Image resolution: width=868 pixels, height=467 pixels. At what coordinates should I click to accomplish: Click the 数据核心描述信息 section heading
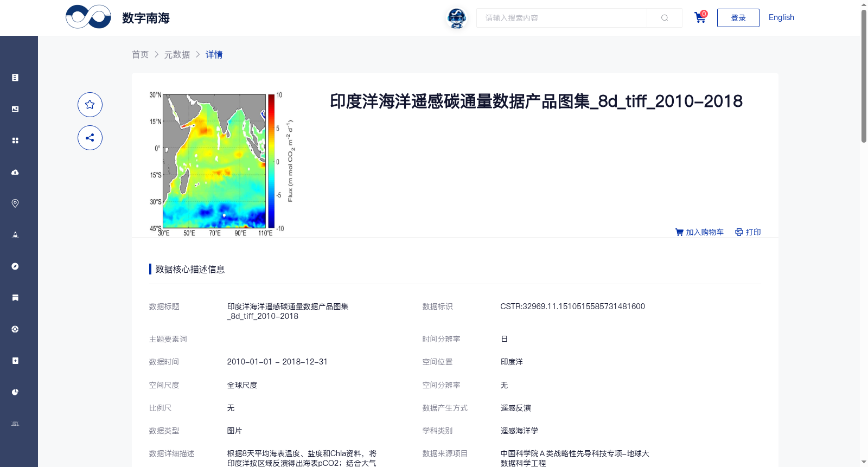190,270
